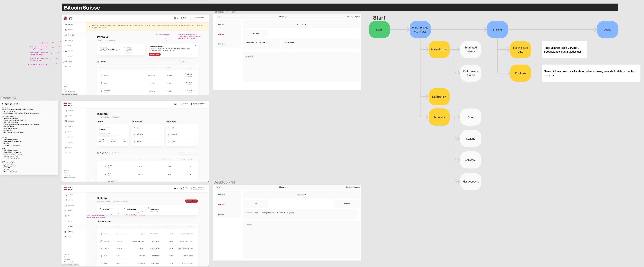
Task: Click Reports icon in Markets screen sidebar
Action: tap(66, 126)
